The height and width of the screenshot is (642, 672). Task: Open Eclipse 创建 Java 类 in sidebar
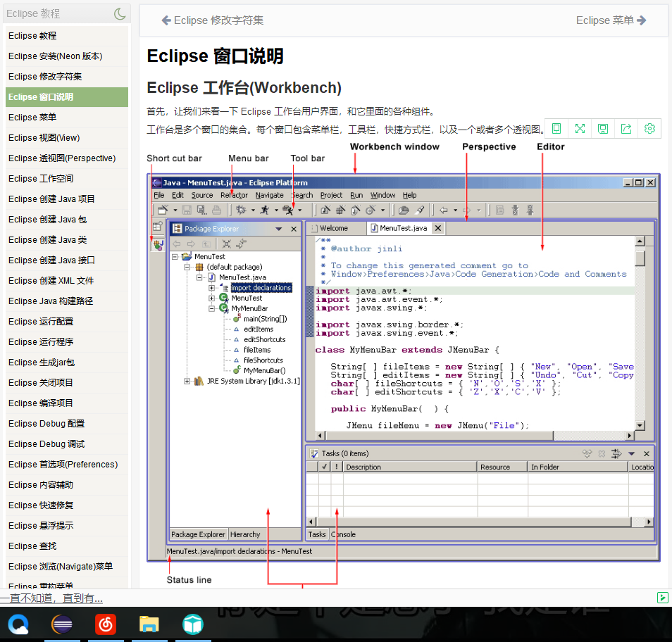point(67,240)
